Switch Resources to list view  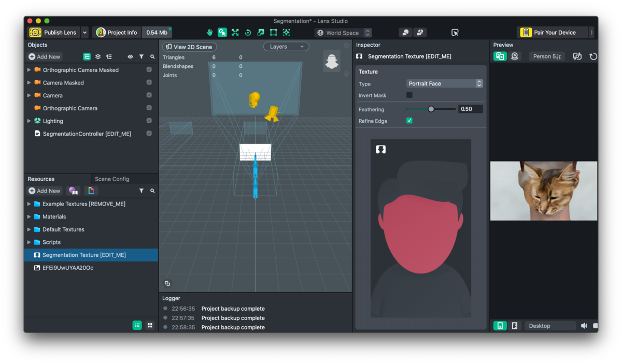(x=137, y=325)
